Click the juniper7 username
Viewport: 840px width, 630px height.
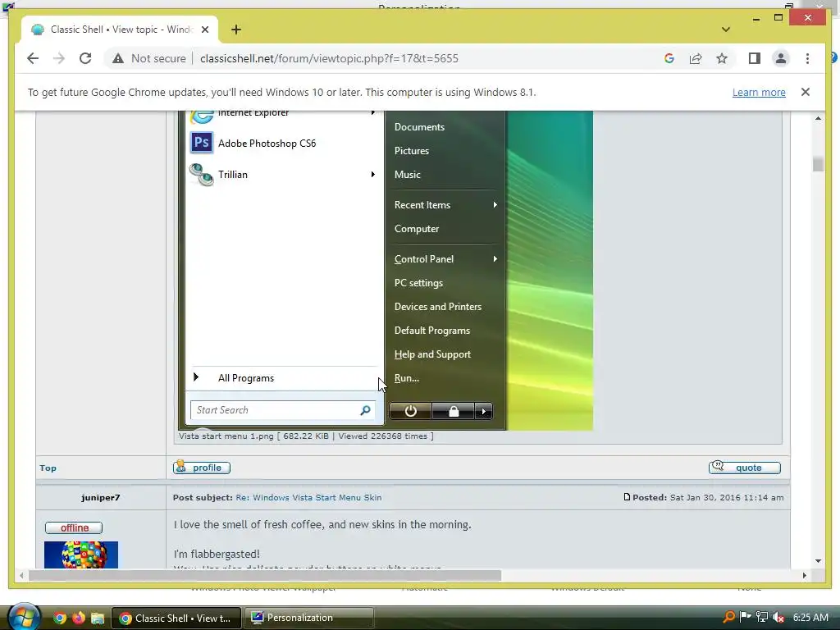click(x=101, y=498)
